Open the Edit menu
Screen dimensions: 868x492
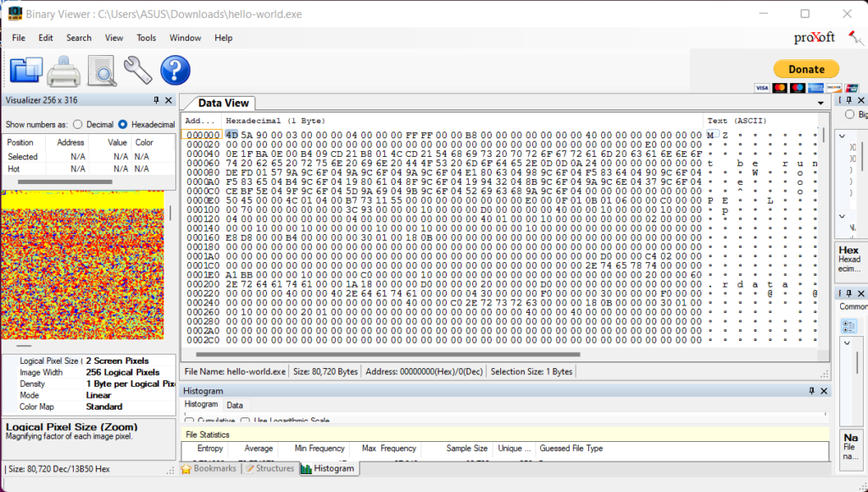coord(46,37)
